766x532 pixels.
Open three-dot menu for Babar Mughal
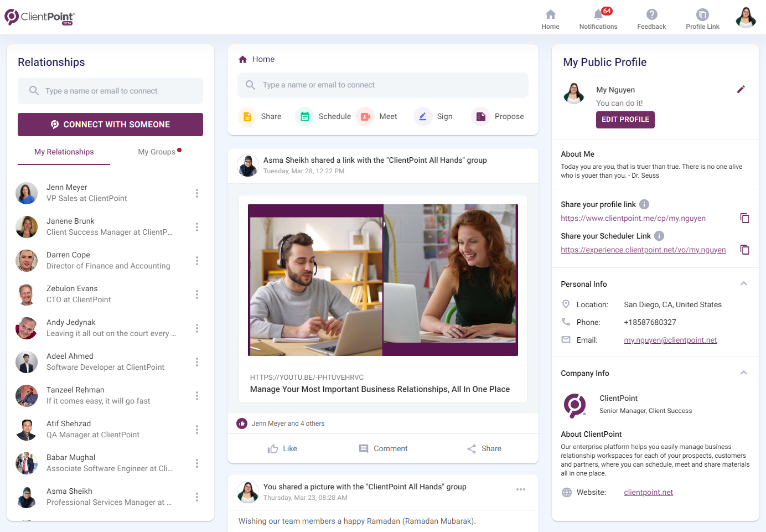tap(197, 463)
